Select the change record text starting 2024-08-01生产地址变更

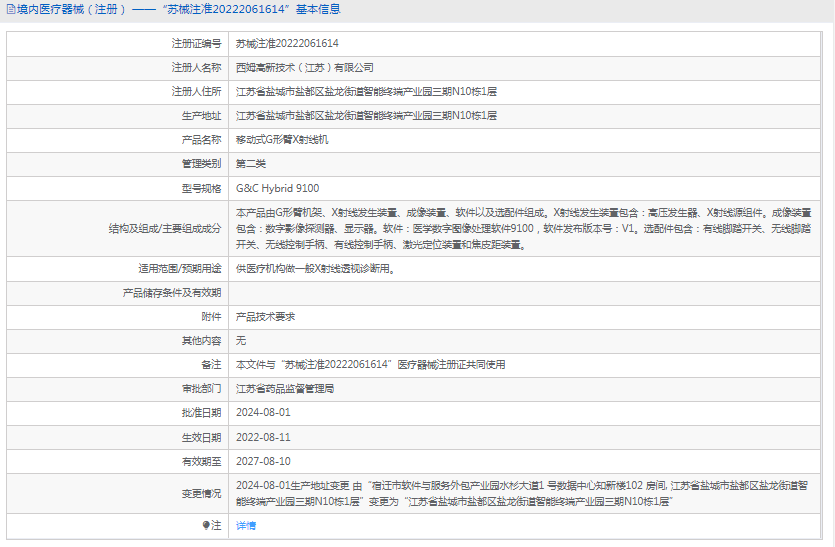(522, 494)
